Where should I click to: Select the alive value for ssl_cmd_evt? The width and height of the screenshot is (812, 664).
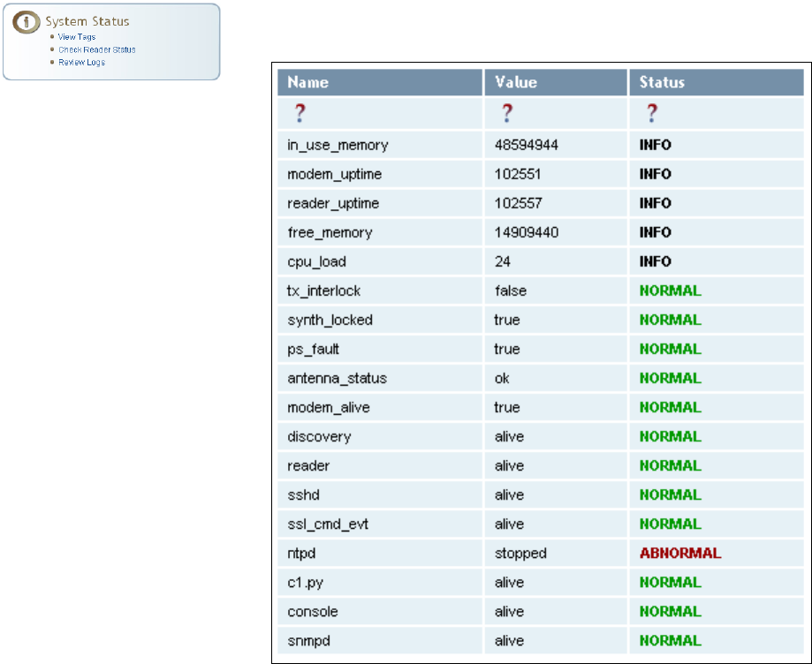coord(509,524)
